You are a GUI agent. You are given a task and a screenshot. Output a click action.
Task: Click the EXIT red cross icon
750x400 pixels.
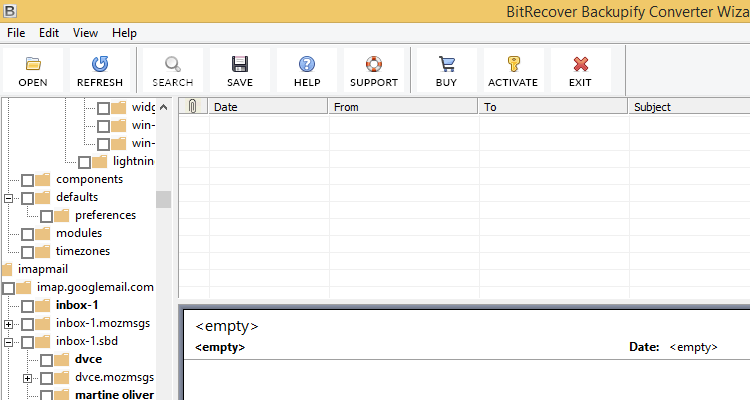(x=581, y=64)
